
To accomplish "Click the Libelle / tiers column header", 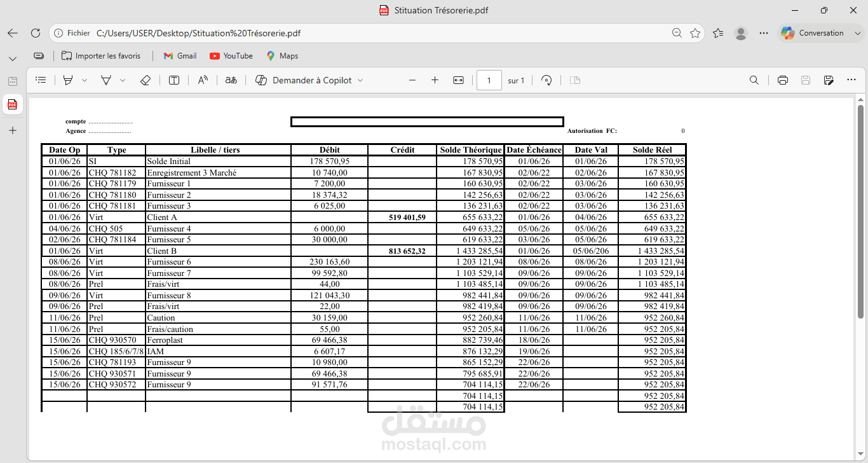I will (218, 150).
